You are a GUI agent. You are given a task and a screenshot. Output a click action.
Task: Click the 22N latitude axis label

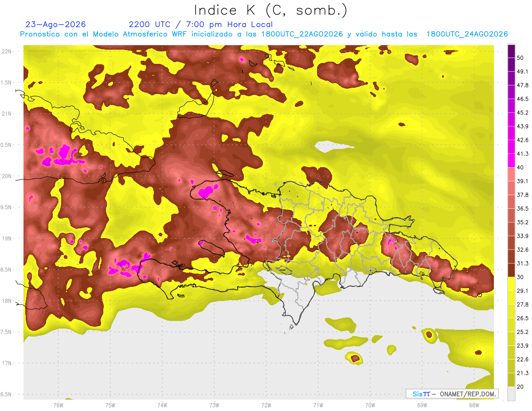click(x=7, y=51)
